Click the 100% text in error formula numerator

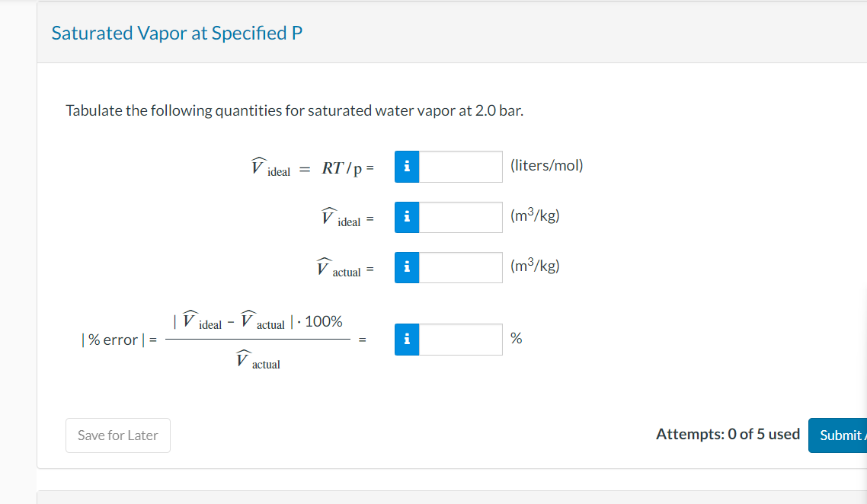(323, 321)
